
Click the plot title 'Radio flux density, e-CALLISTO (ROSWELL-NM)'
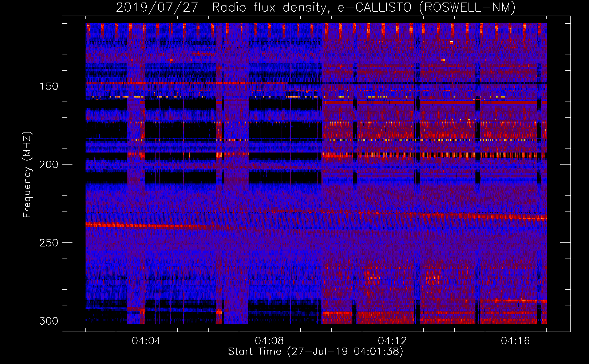pyautogui.click(x=364, y=8)
